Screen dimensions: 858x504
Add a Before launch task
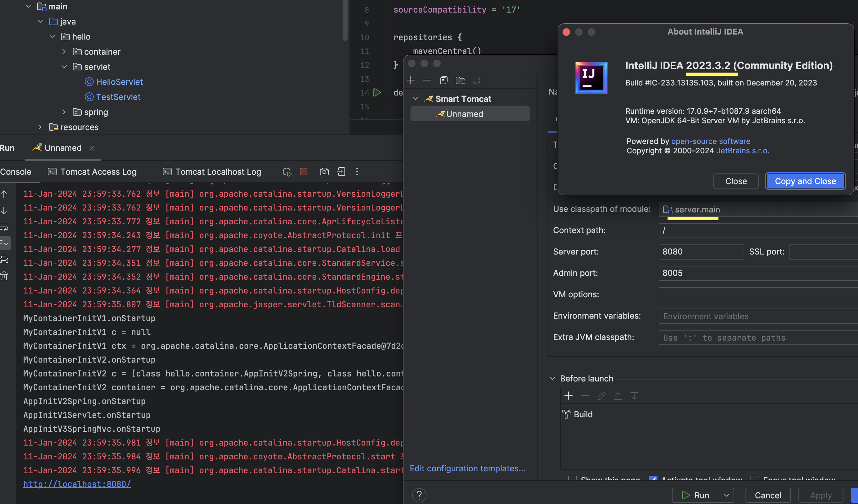pyautogui.click(x=569, y=396)
